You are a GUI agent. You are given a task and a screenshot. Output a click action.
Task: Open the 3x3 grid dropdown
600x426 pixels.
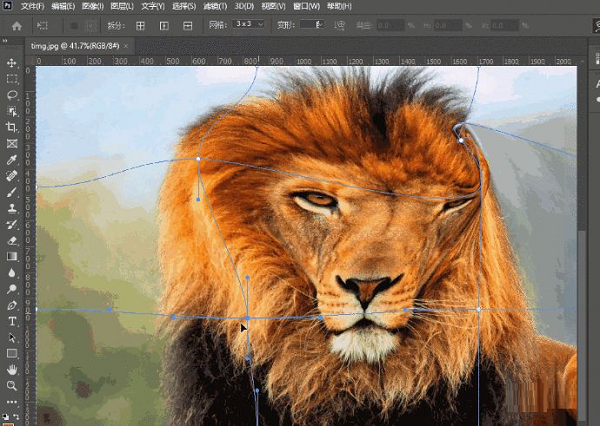point(248,25)
